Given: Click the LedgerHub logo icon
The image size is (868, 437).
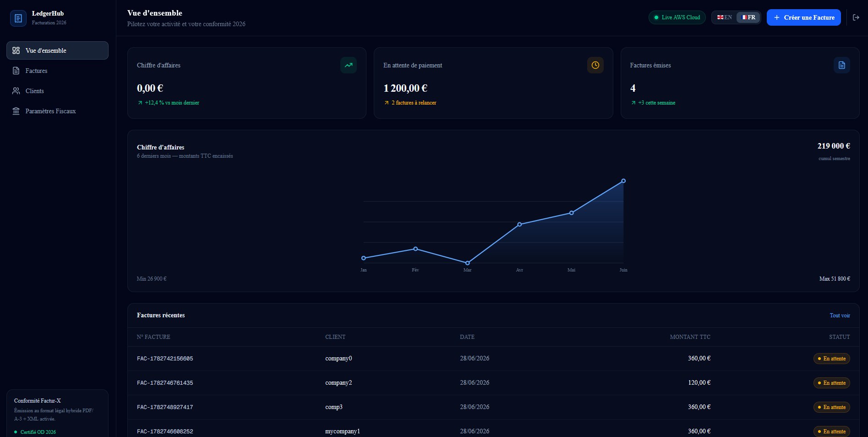Looking at the screenshot, I should click(18, 18).
